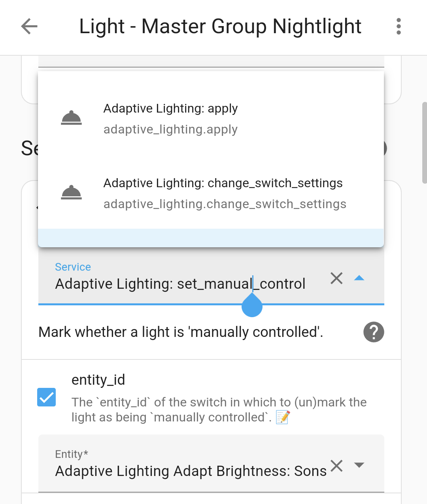Click the title 'Light - Master Group Nightlight'
The image size is (427, 504).
(220, 26)
